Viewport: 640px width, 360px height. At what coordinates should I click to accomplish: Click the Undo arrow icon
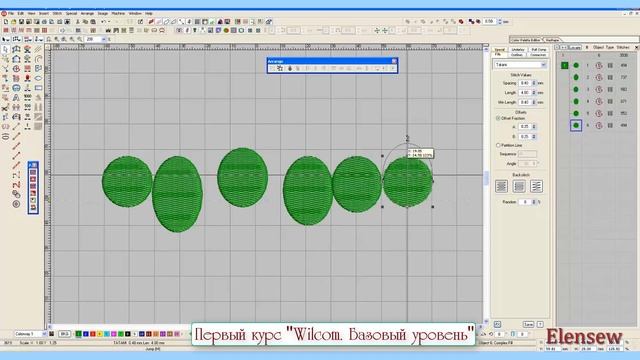(x=104, y=22)
